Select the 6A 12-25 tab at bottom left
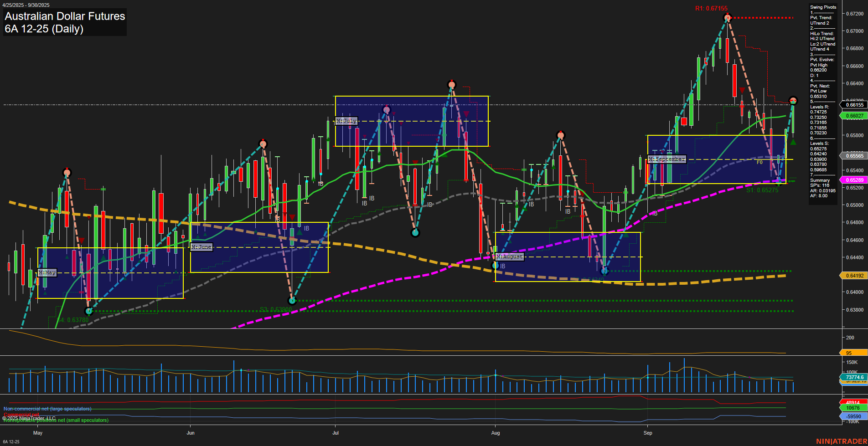The image size is (868, 446). (11, 441)
